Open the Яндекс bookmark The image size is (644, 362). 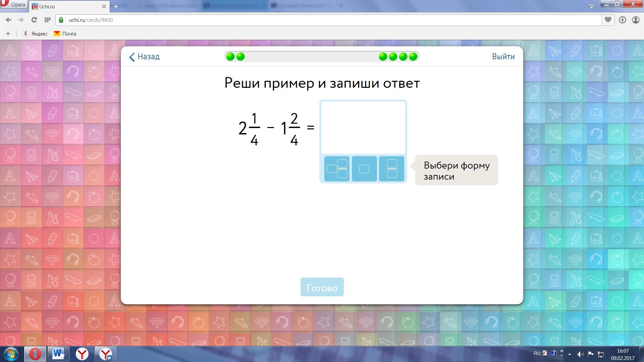coord(36,34)
